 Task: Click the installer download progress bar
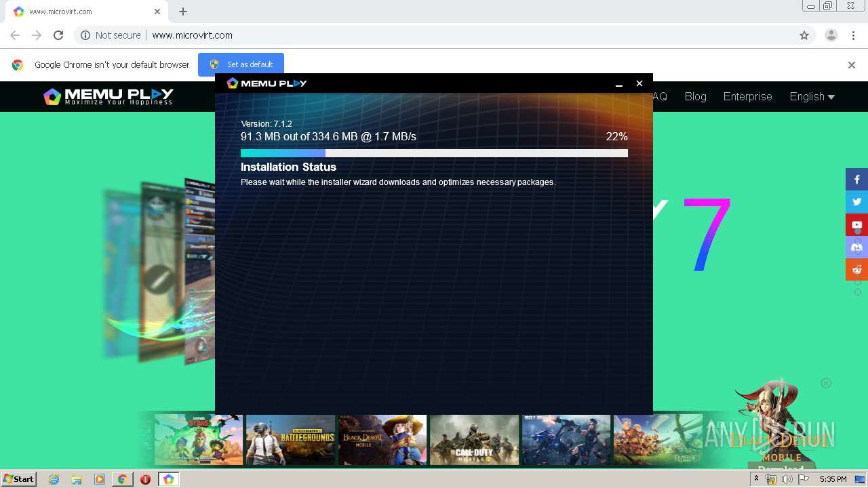[x=434, y=153]
